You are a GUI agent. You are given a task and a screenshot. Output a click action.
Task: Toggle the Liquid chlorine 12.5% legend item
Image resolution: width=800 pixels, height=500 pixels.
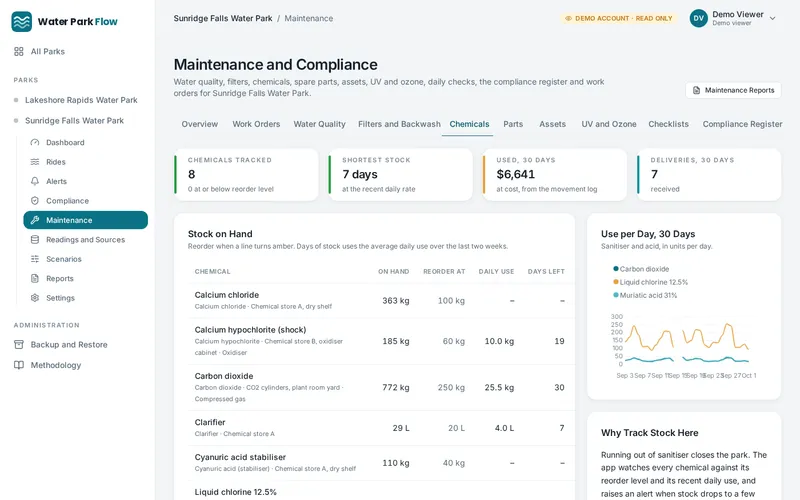pos(651,282)
